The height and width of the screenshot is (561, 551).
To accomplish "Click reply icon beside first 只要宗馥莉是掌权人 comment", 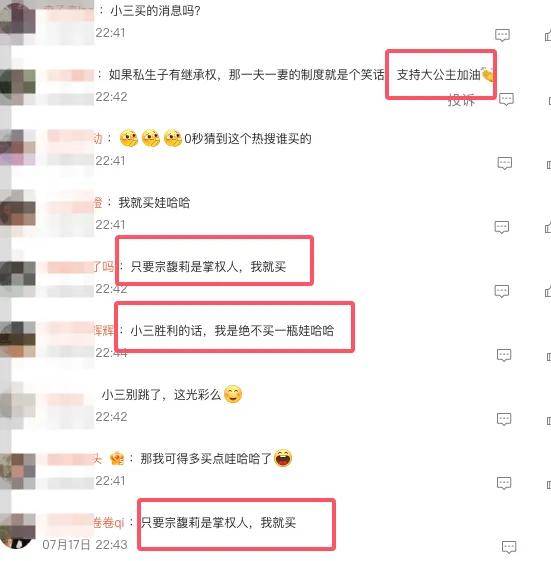I will pyautogui.click(x=502, y=291).
